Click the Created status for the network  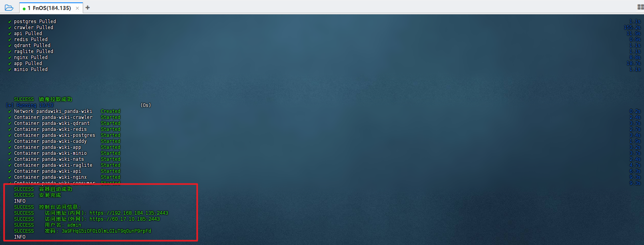tap(110, 111)
